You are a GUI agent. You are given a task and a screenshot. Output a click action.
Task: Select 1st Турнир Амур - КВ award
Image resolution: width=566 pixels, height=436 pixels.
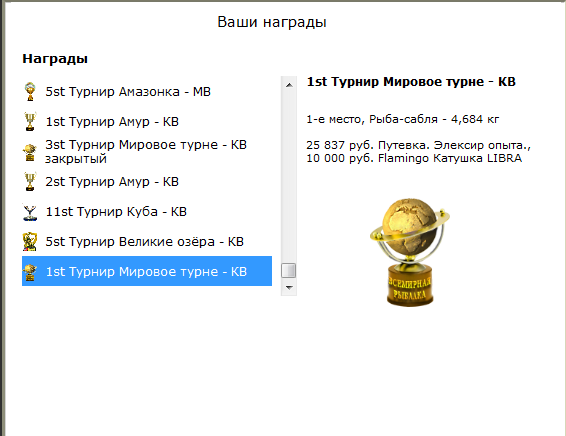click(147, 122)
